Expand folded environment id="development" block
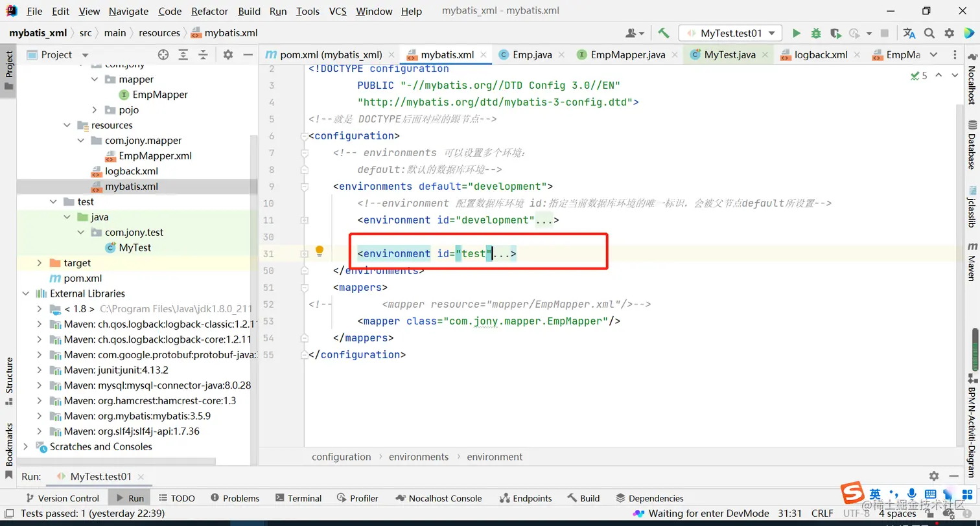 305,220
